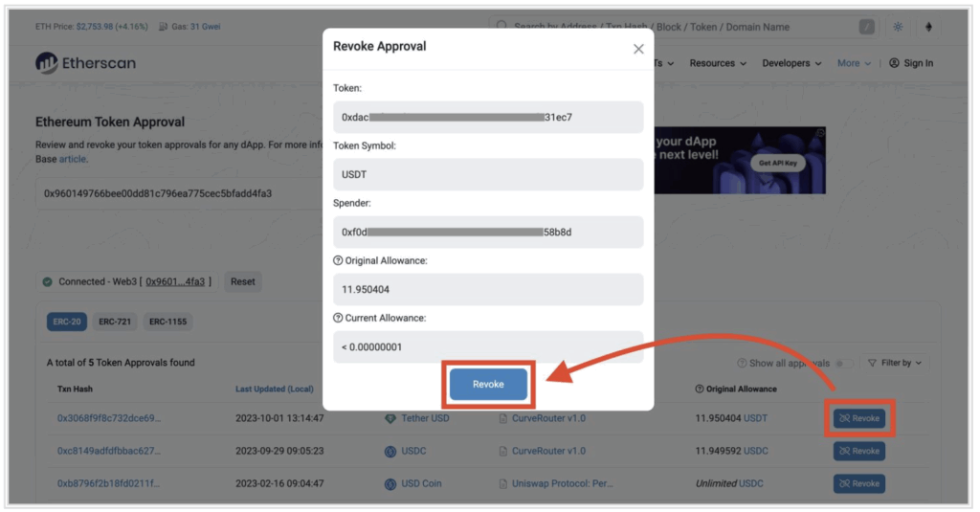Click the Reset button
980x512 pixels.
coord(242,282)
